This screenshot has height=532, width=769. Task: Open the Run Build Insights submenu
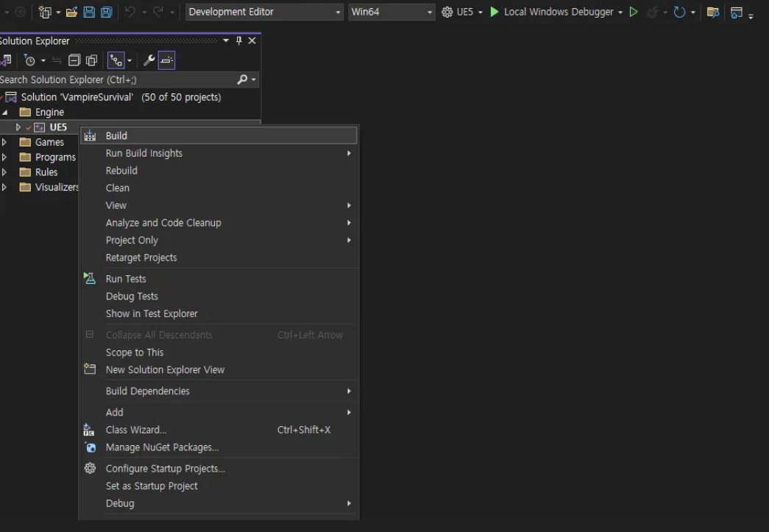tap(219, 154)
